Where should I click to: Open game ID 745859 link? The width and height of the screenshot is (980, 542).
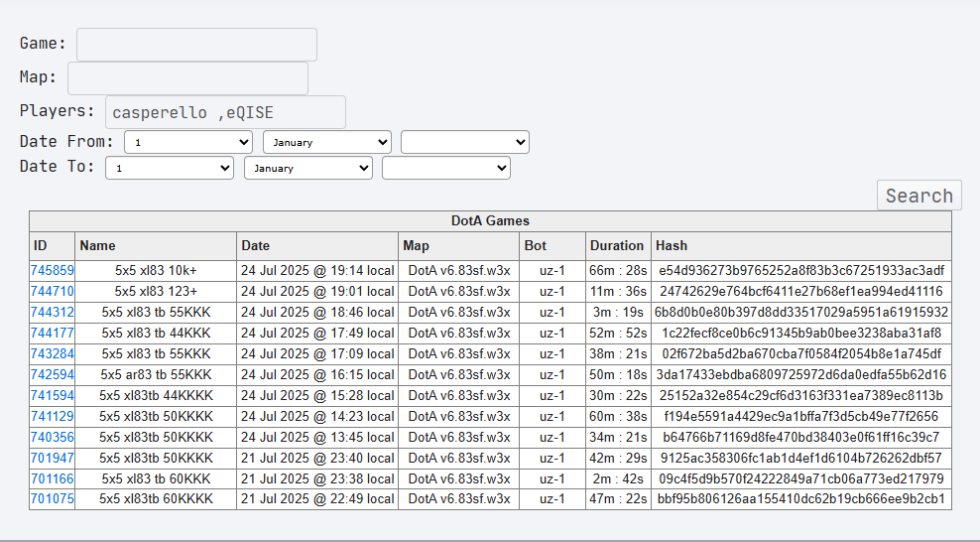point(52,271)
